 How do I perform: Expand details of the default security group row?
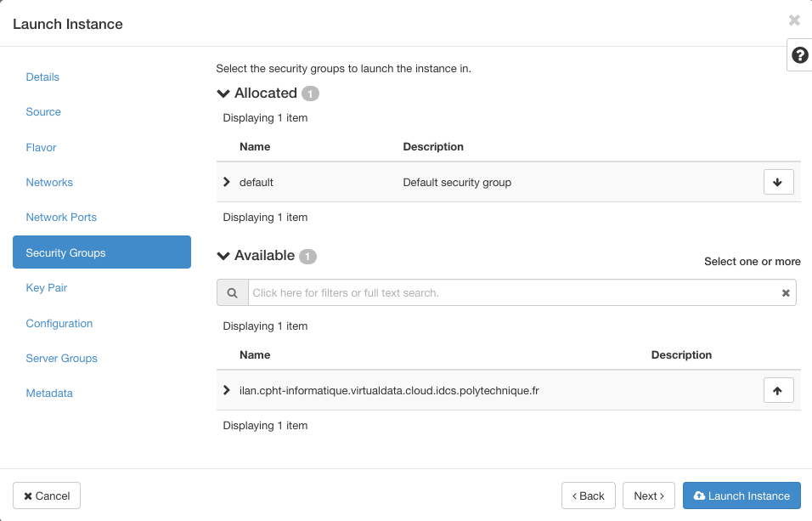226,181
